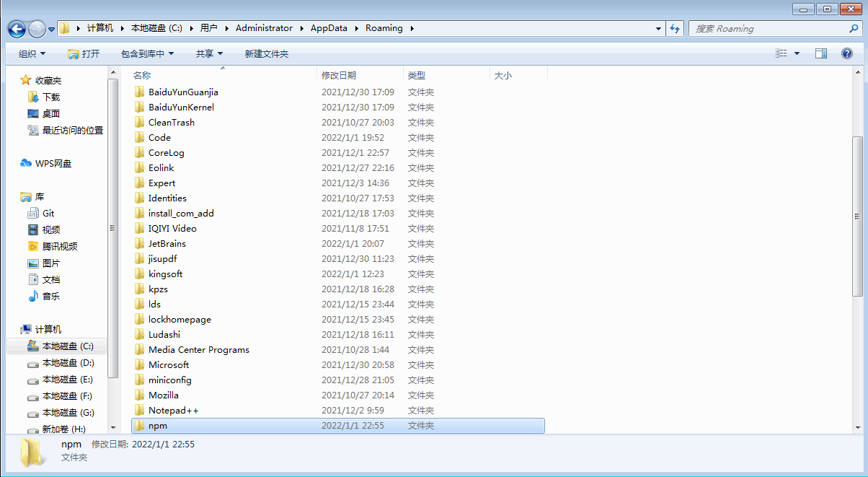
Task: Go back with the Back arrow button
Action: pyautogui.click(x=17, y=29)
